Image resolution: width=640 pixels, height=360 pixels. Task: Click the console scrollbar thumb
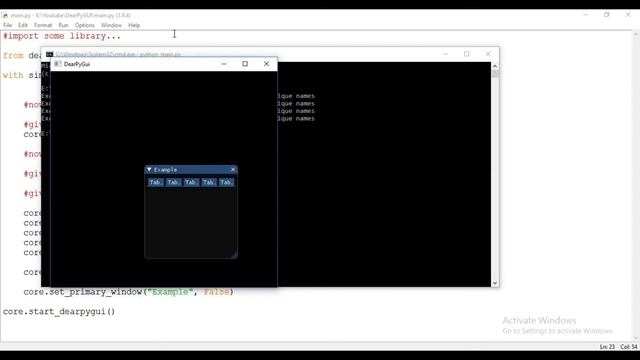click(x=495, y=74)
